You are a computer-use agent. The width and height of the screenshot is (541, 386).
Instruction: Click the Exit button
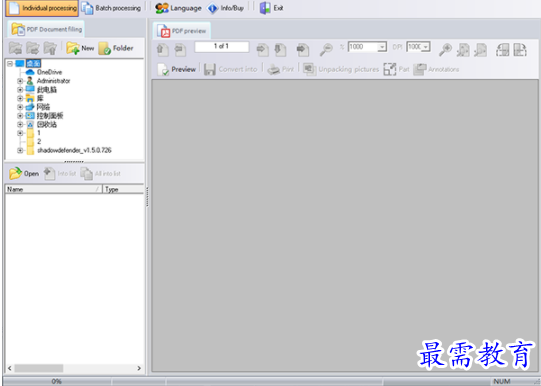click(272, 8)
